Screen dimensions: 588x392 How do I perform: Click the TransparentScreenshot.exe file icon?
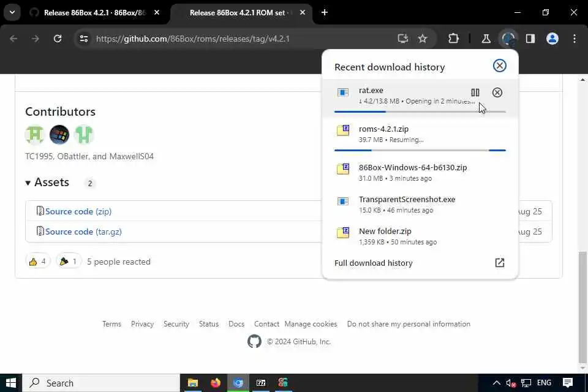coord(343,202)
